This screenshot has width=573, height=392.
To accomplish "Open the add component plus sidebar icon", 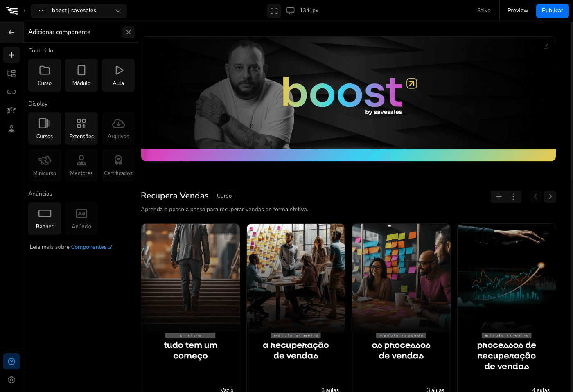I will pos(11,55).
